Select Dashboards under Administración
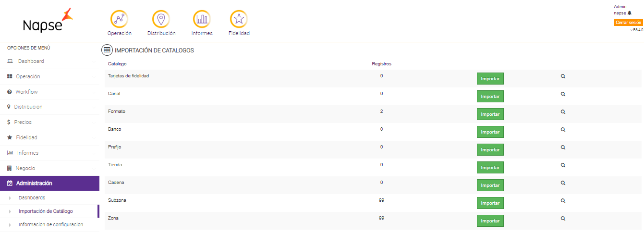This screenshot has height=233, width=644. tap(32, 197)
